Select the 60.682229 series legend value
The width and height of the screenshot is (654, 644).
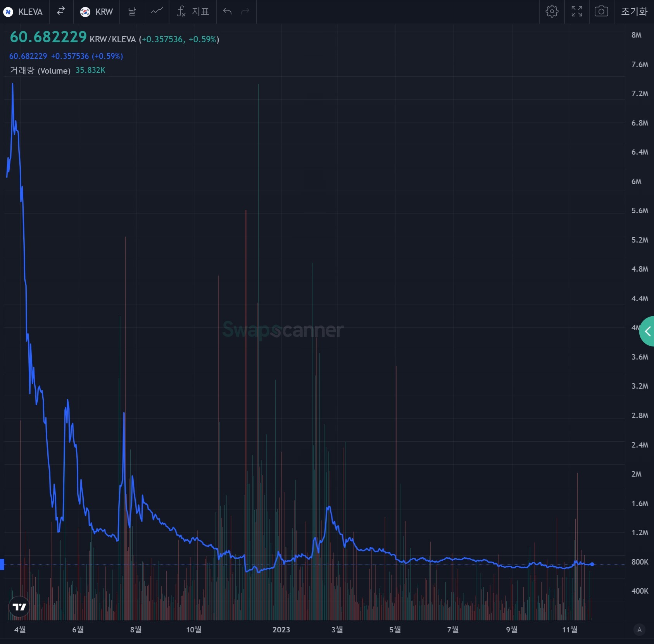[28, 56]
